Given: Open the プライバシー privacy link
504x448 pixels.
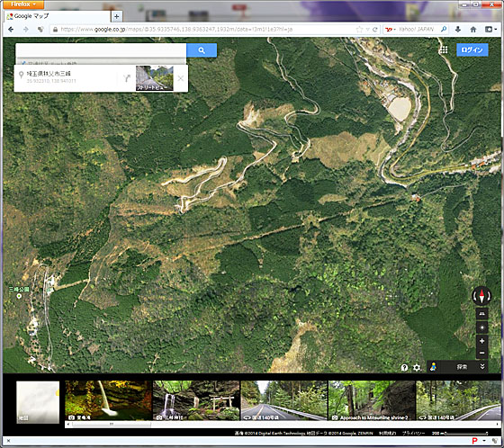Looking at the screenshot, I should [x=413, y=434].
